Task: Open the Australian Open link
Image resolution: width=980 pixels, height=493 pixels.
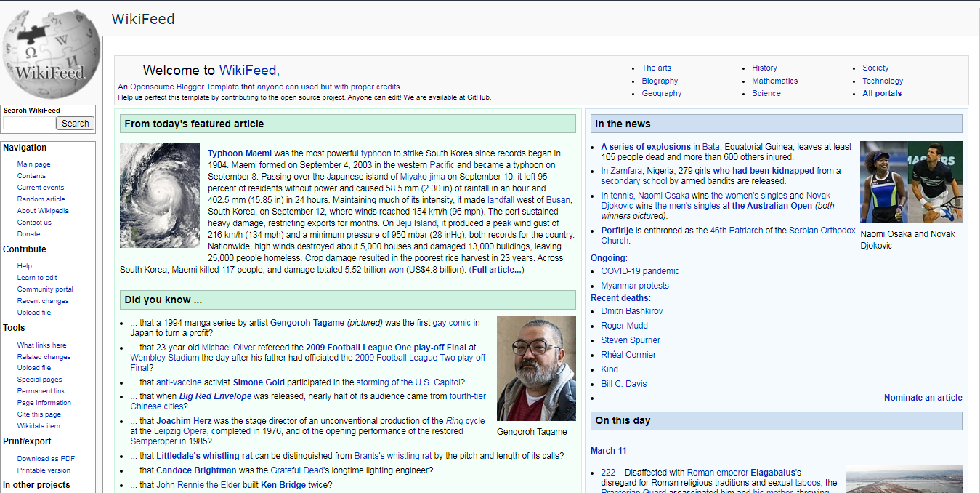Action: (772, 206)
